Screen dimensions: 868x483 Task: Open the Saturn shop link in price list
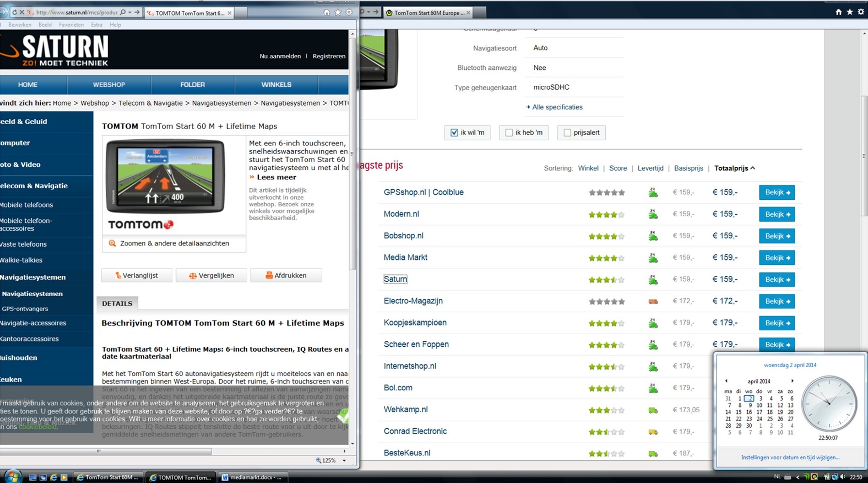coord(395,279)
